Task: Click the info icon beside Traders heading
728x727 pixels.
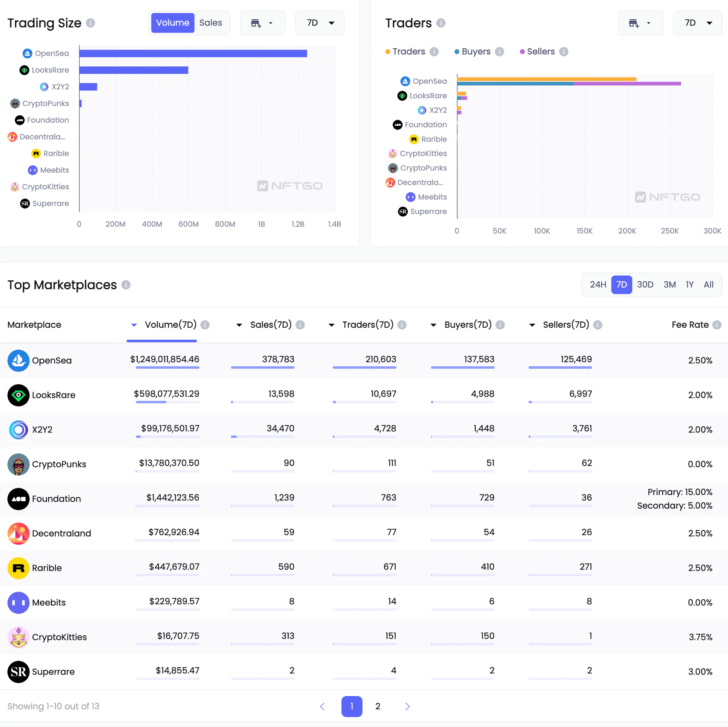Action: click(x=441, y=23)
